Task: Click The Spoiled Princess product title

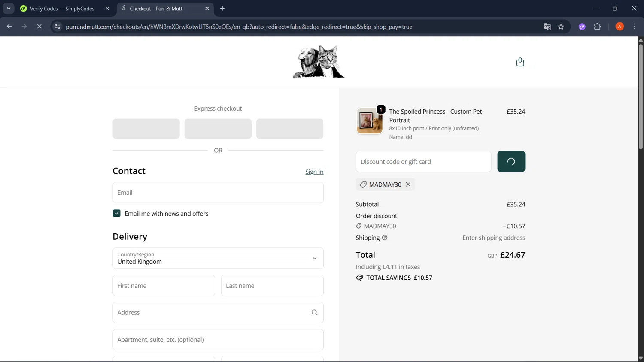Action: tap(436, 116)
